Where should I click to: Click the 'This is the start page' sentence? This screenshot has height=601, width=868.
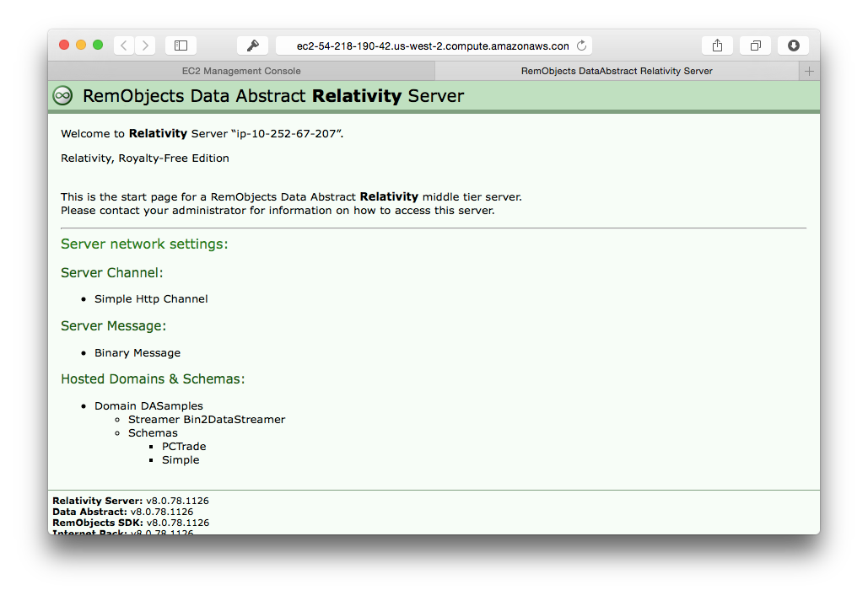click(291, 197)
